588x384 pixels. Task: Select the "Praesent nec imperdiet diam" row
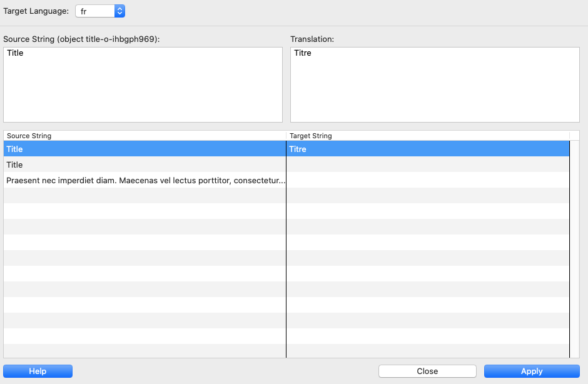145,180
